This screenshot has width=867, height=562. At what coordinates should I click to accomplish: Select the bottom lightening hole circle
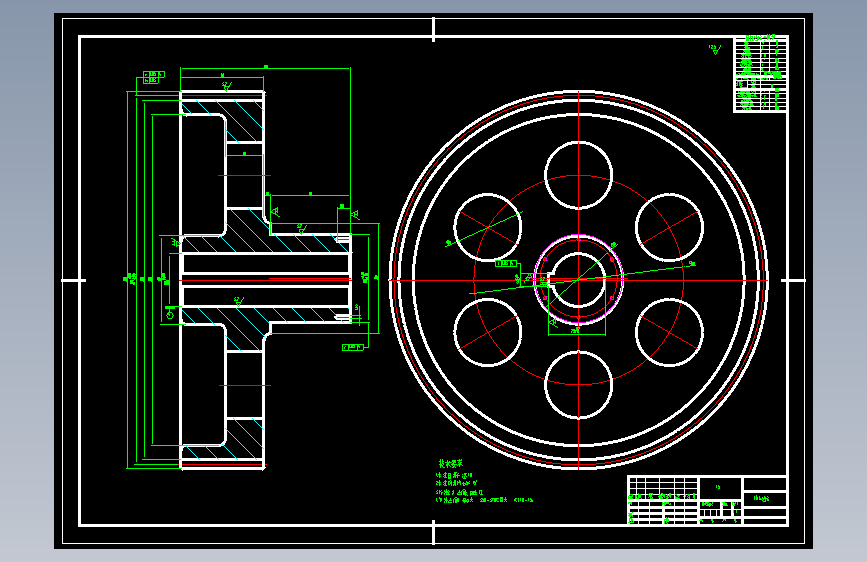pos(578,385)
